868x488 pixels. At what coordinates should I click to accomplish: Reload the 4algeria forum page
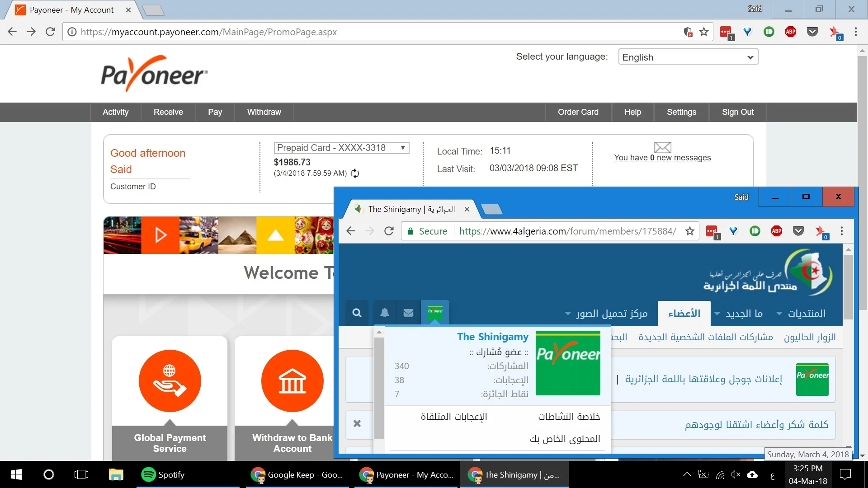(x=389, y=231)
